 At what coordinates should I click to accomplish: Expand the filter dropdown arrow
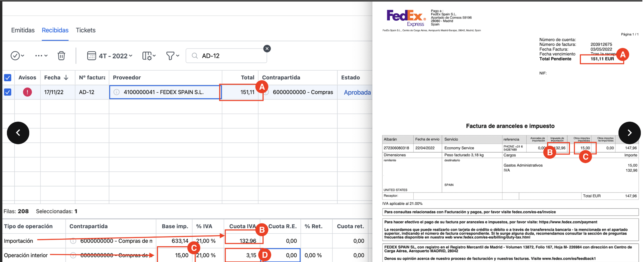pyautogui.click(x=178, y=56)
